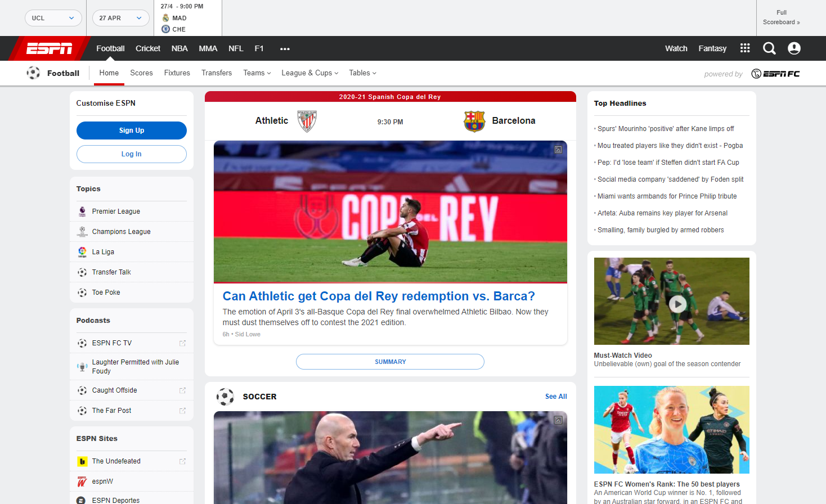The height and width of the screenshot is (504, 826).
Task: Open the 27 APR date dropdown
Action: coord(121,18)
